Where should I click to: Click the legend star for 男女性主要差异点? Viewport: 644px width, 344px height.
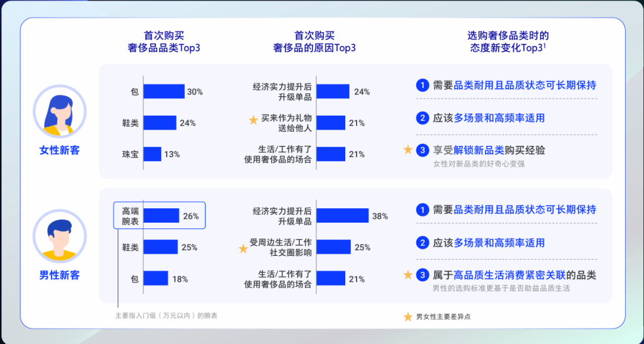point(408,317)
